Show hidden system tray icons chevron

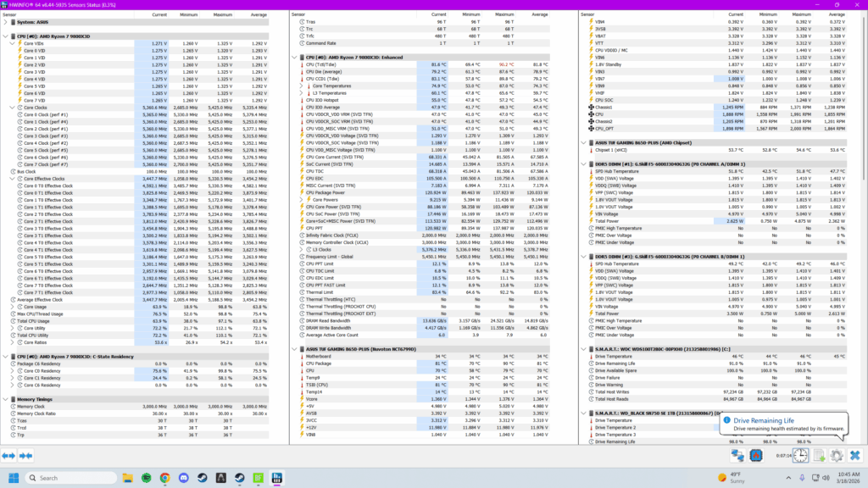click(788, 478)
